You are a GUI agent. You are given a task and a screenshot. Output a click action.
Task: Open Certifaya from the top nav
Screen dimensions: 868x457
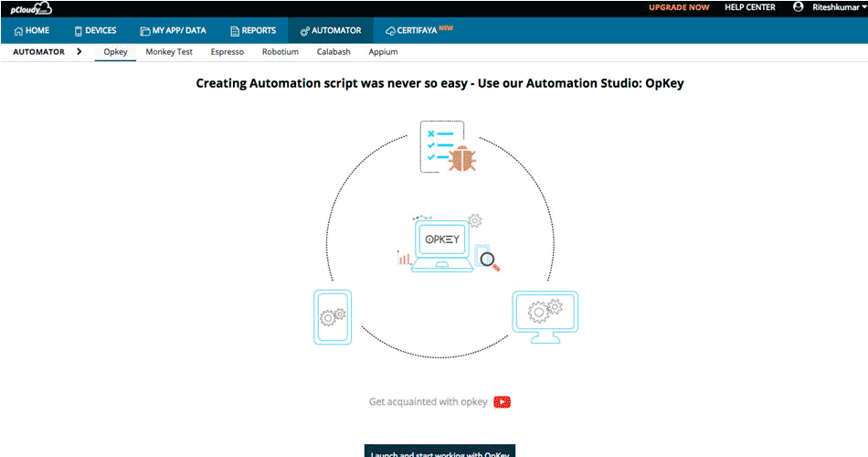pos(419,30)
